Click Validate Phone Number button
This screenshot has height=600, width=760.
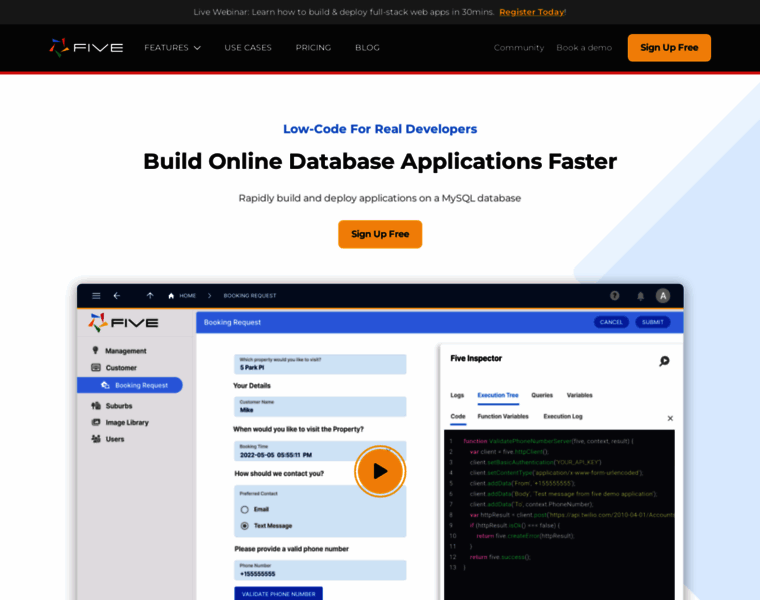(279, 594)
